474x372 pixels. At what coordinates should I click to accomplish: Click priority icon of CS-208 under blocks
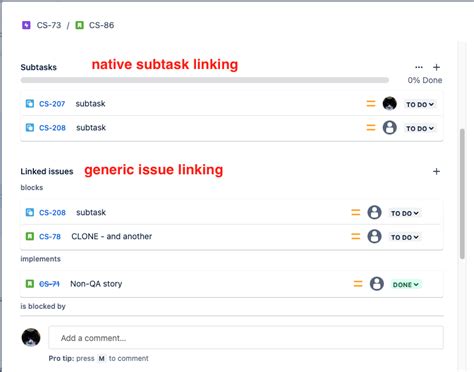pos(356,212)
